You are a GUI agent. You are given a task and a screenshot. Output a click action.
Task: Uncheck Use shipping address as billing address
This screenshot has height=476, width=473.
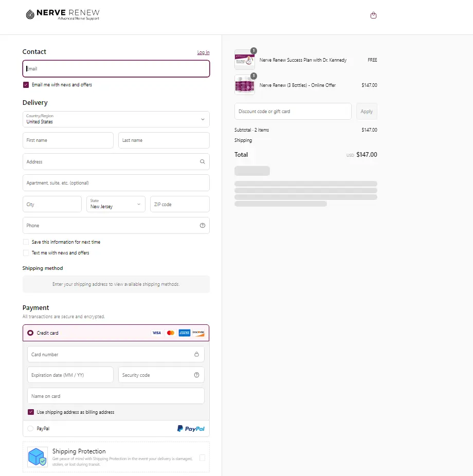tap(30, 412)
